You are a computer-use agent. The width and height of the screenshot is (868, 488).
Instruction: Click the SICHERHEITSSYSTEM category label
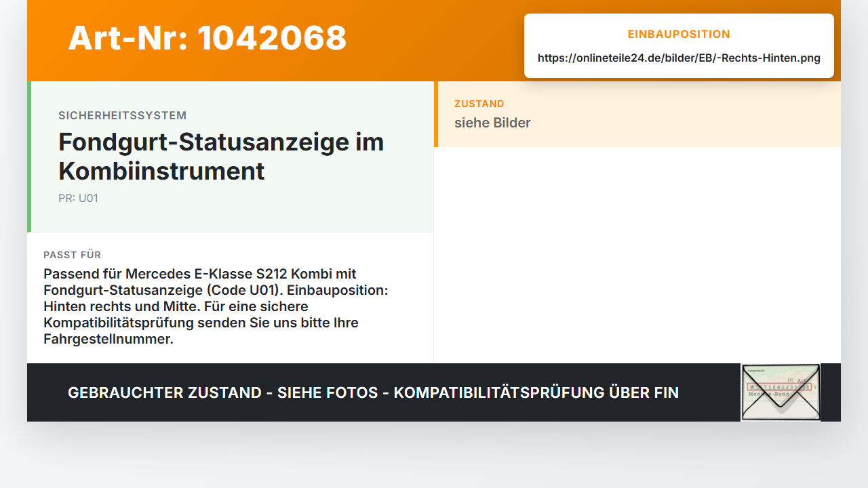123,116
